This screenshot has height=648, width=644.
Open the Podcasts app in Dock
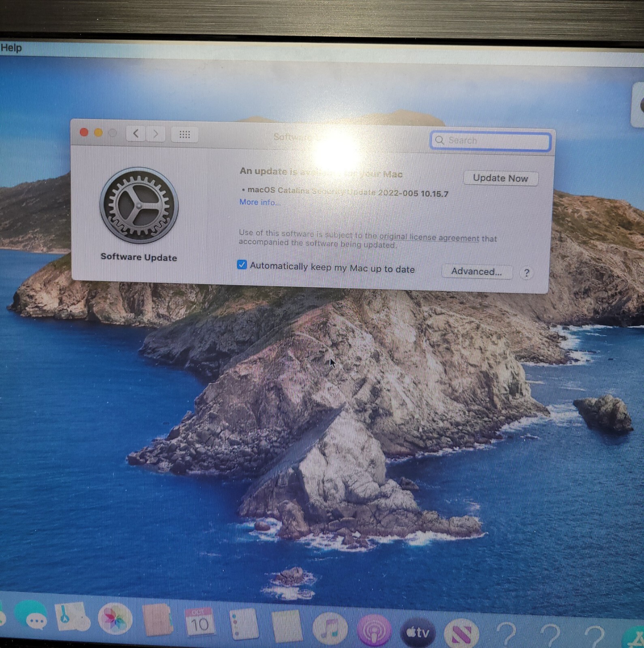(374, 630)
